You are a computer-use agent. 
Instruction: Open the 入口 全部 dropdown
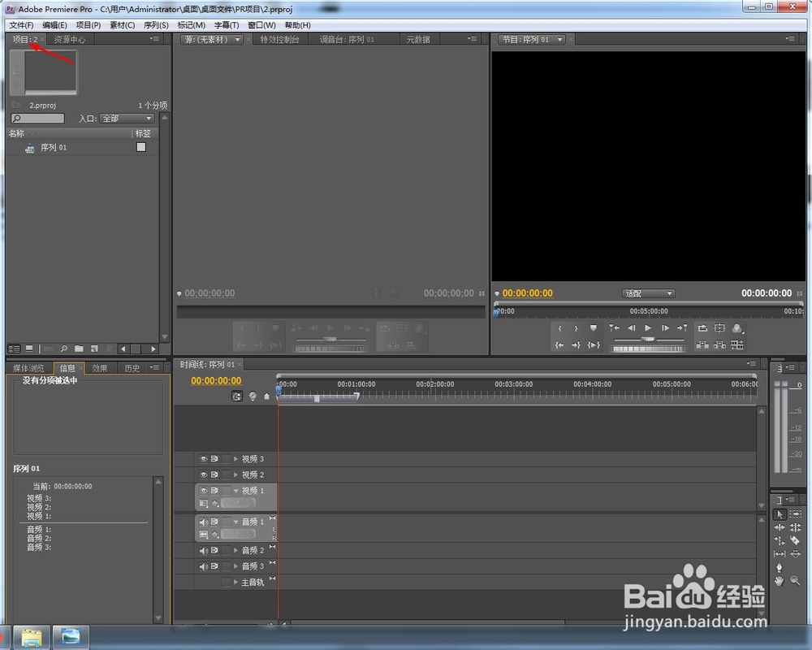tap(127, 118)
